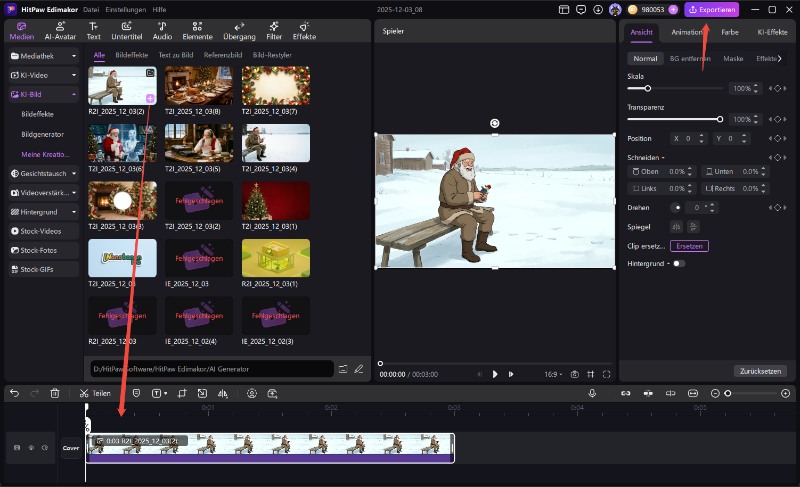The height and width of the screenshot is (487, 800).
Task: Switch to Bild-Restyler filter tab
Action: click(272, 55)
